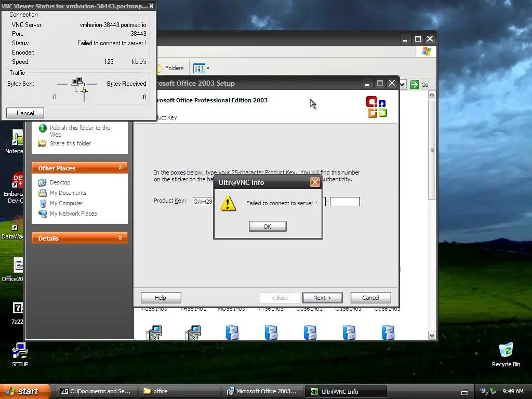Click scroll up arrow of Explorer file list
This screenshot has height=399, width=532.
point(432,95)
